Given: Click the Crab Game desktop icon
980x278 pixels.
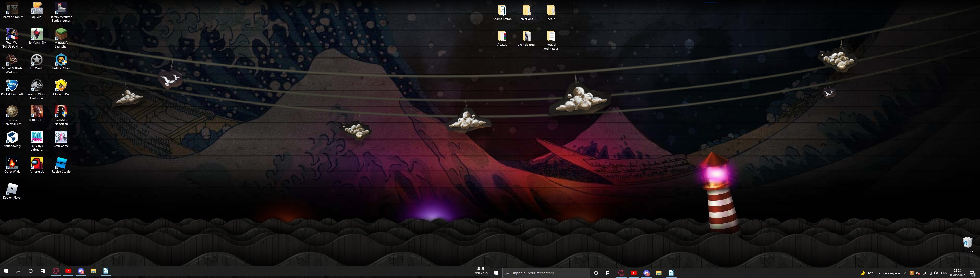Looking at the screenshot, I should [x=61, y=138].
